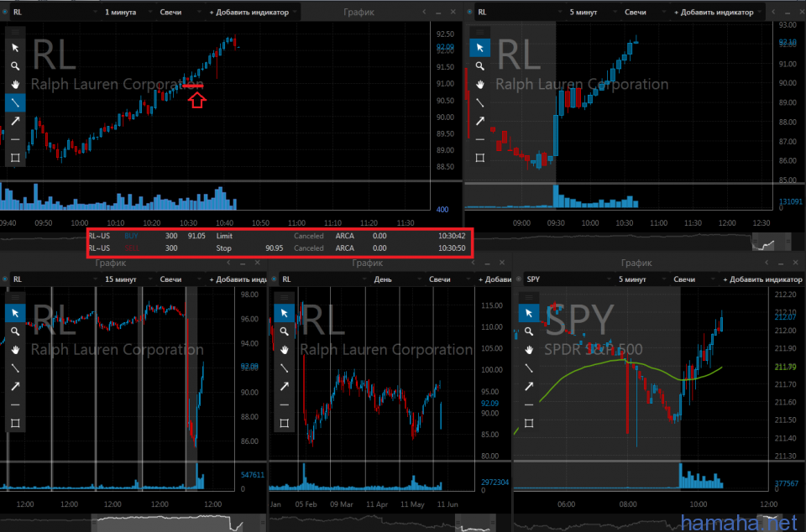Select the arrow tool in RL 15-minute chart
Screen dimensions: 806x532
point(15,387)
